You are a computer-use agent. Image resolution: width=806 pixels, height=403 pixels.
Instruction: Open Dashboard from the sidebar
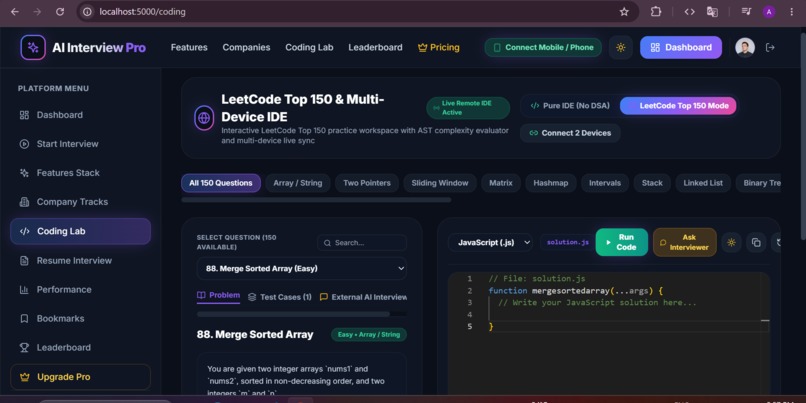[x=81, y=115]
